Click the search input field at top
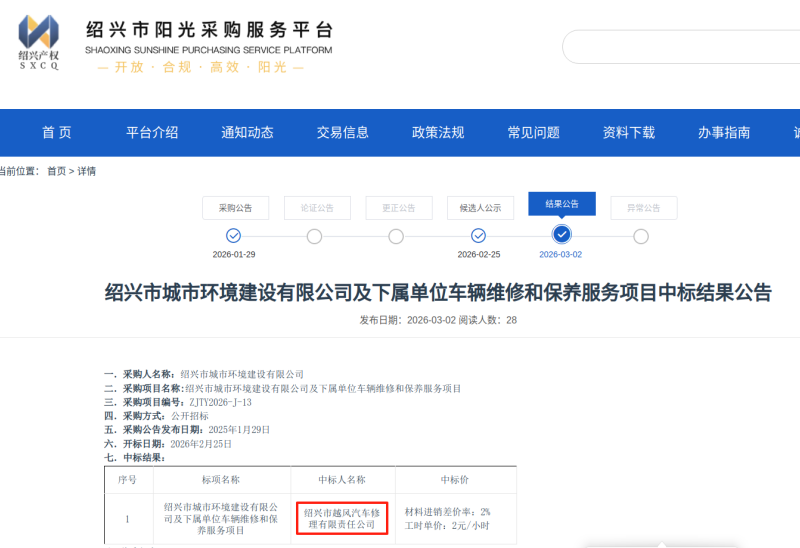The width and height of the screenshot is (800, 548). click(x=681, y=47)
